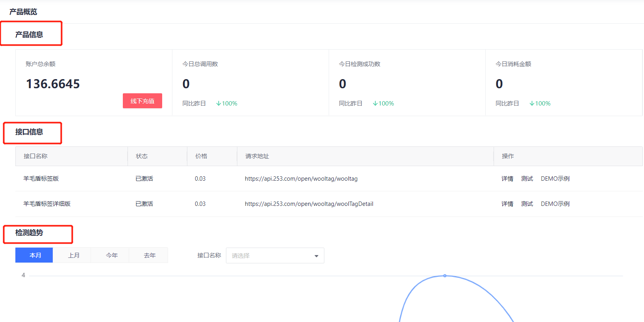
Task: Click the 产品信息 section heading
Action: [29, 35]
